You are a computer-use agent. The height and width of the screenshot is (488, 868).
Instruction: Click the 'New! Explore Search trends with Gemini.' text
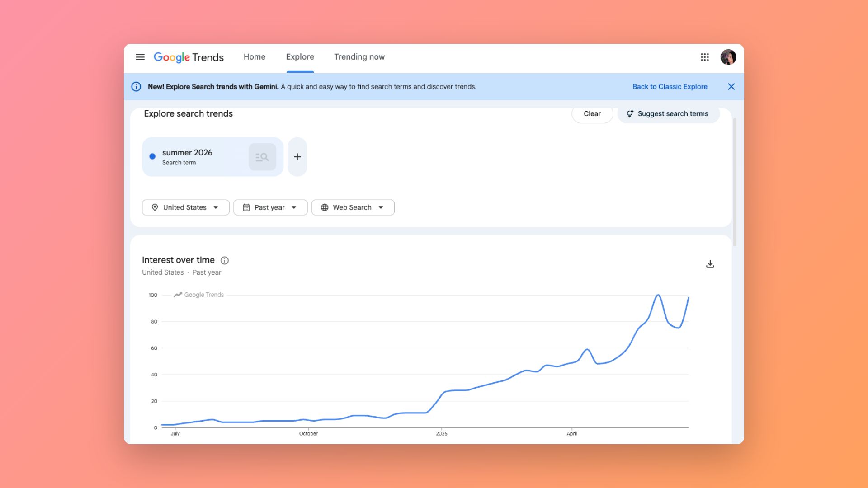(x=213, y=87)
